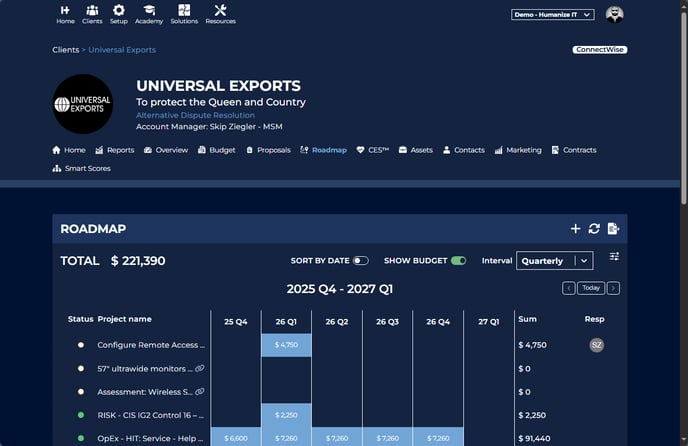688x446 pixels.
Task: Click the user avatar in top right
Action: tap(614, 14)
